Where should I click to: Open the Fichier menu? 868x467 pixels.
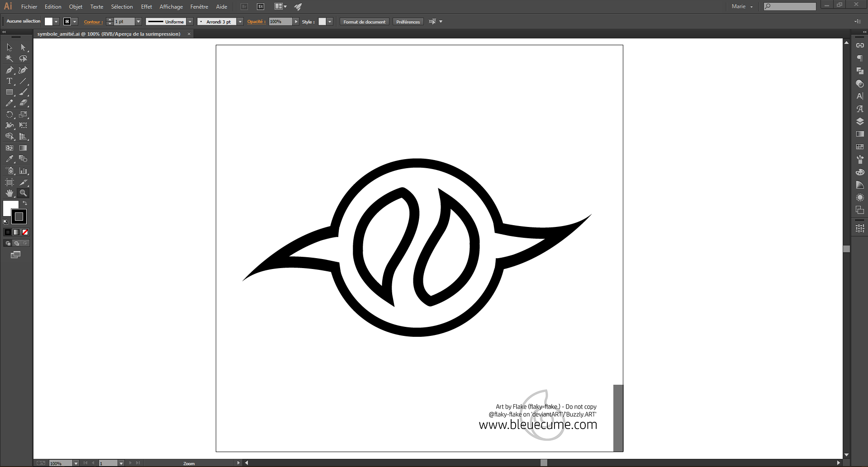coord(29,7)
